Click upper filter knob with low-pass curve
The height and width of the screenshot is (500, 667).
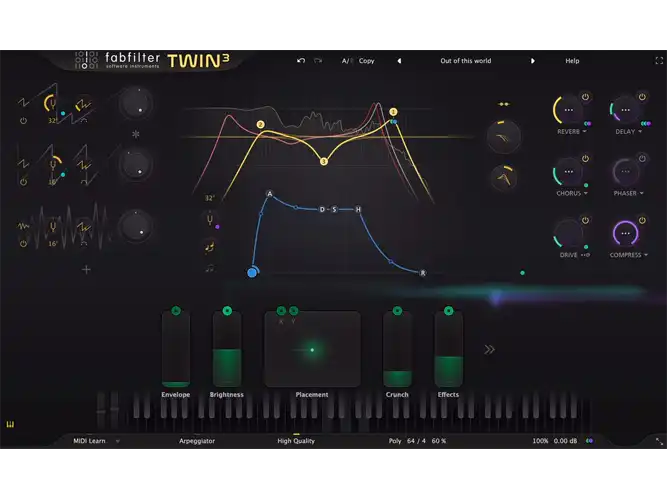tap(504, 137)
